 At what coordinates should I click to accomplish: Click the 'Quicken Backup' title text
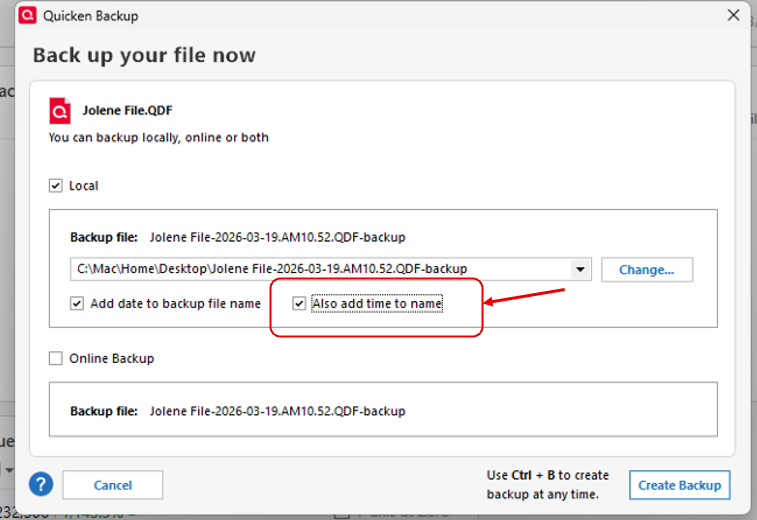(x=91, y=16)
